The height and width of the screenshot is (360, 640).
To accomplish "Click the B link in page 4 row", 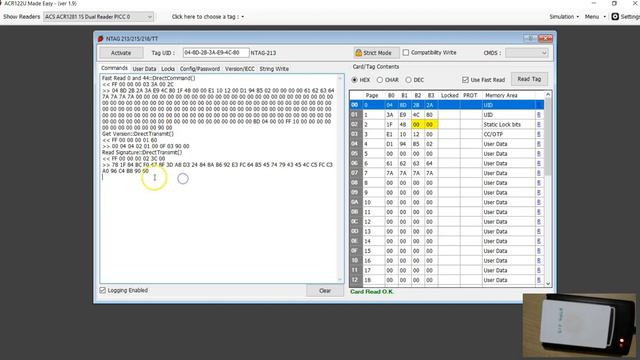I will [539, 144].
